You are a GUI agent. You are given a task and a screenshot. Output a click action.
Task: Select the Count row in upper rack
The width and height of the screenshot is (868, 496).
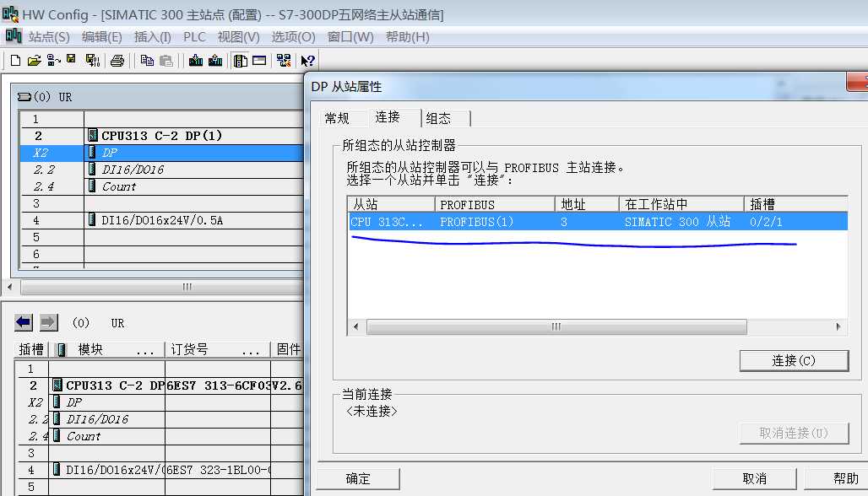pyautogui.click(x=161, y=186)
